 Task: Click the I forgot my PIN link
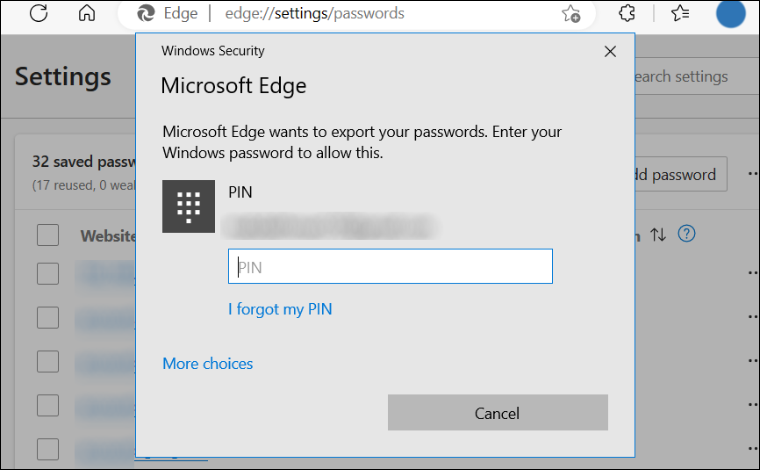coord(280,309)
